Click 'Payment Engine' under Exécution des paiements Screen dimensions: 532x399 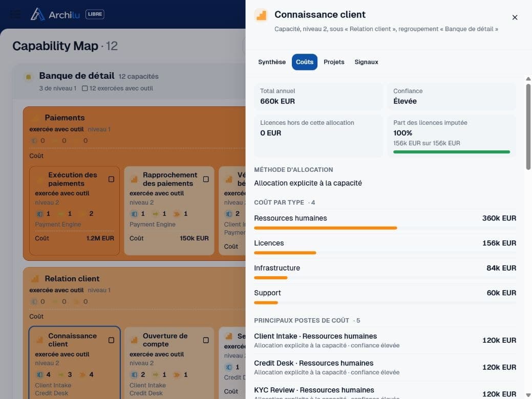click(58, 225)
